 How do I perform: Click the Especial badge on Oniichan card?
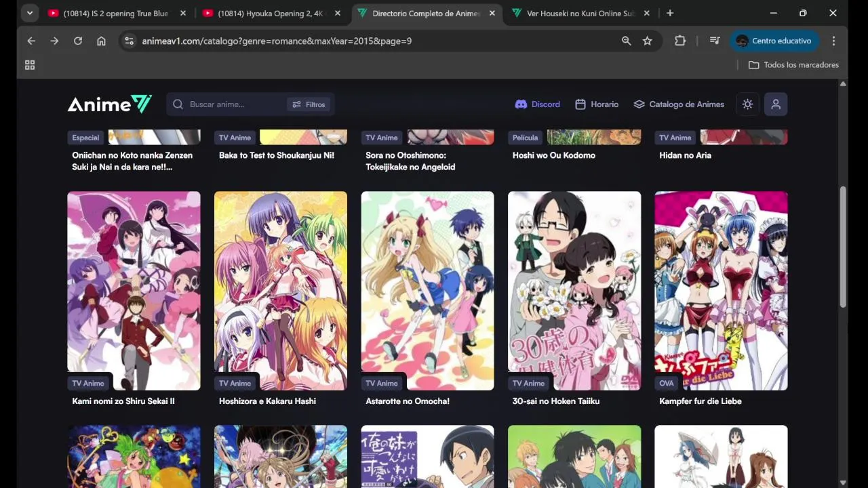[x=85, y=138]
